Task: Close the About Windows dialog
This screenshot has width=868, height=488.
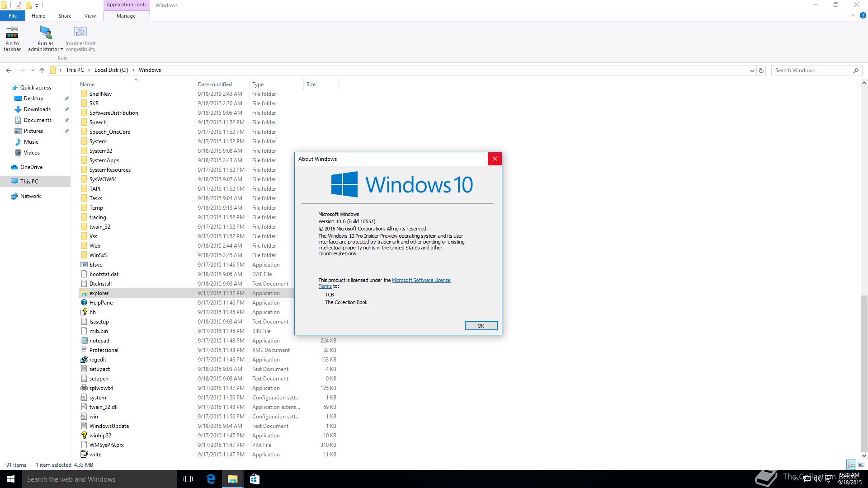Action: (495, 159)
